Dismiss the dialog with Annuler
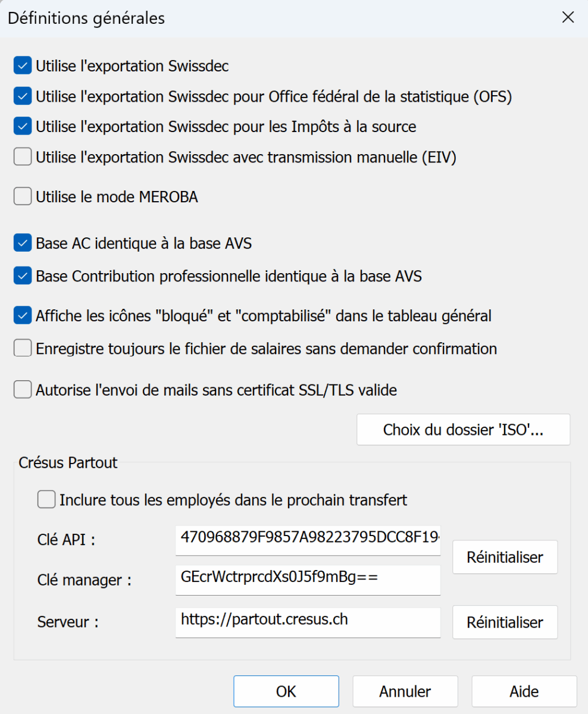 tap(405, 691)
